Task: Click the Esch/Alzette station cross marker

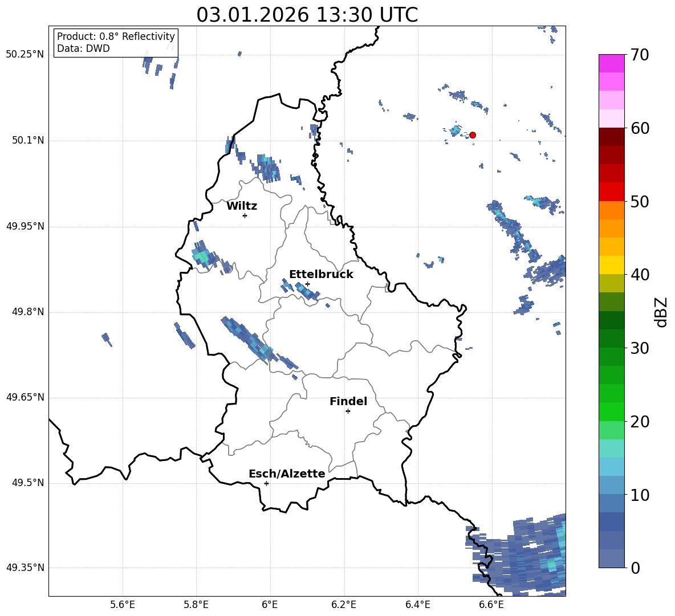Action: tap(266, 483)
